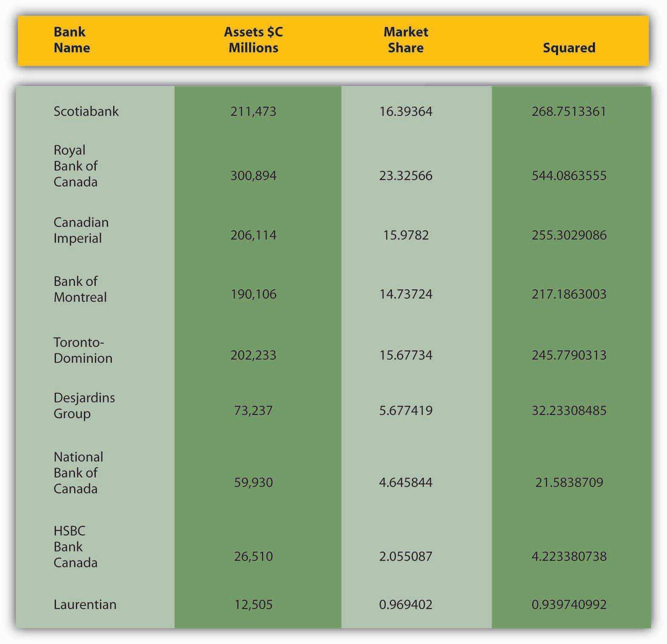The width and height of the screenshot is (667, 644).
Task: Click the HSBC Bank Canada cell
Action: point(75,547)
